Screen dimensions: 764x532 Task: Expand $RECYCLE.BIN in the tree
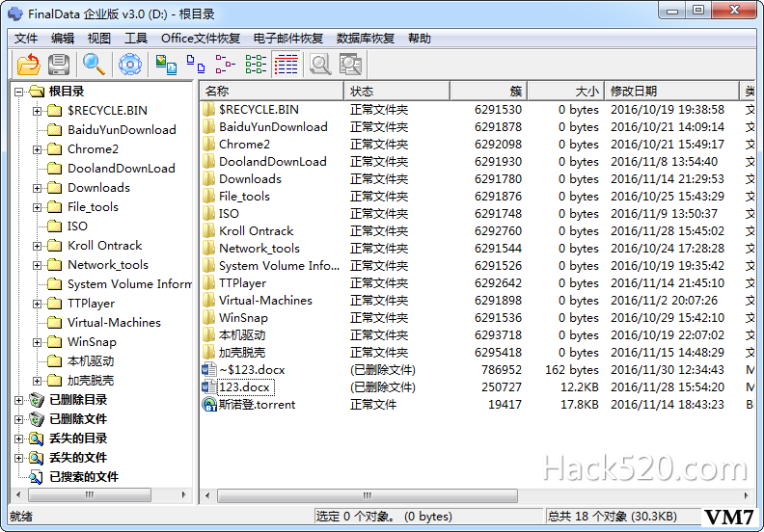tap(37, 111)
